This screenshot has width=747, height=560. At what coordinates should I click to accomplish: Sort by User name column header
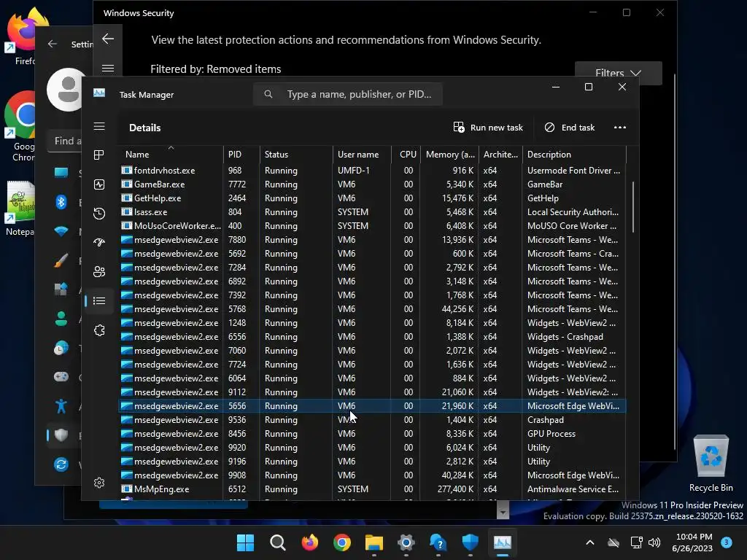coord(362,155)
